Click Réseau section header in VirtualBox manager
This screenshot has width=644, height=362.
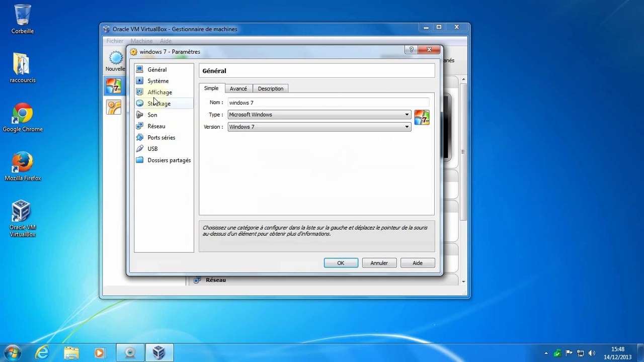216,280
